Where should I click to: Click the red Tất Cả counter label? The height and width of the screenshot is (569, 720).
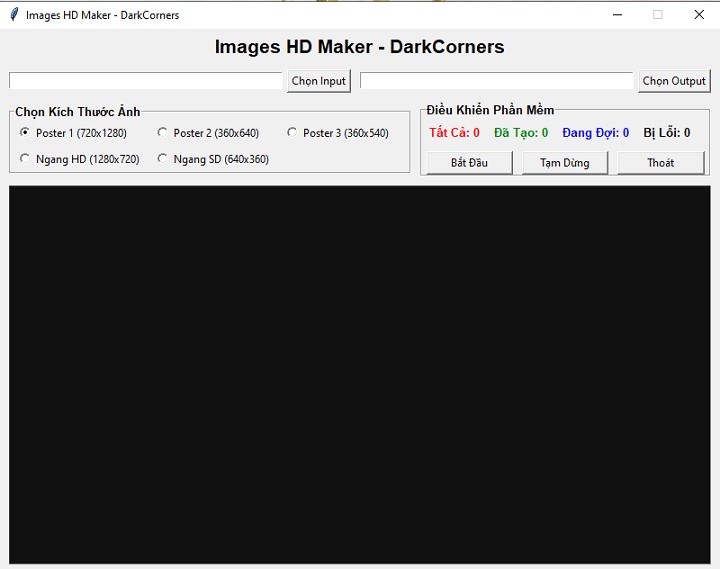(x=454, y=133)
